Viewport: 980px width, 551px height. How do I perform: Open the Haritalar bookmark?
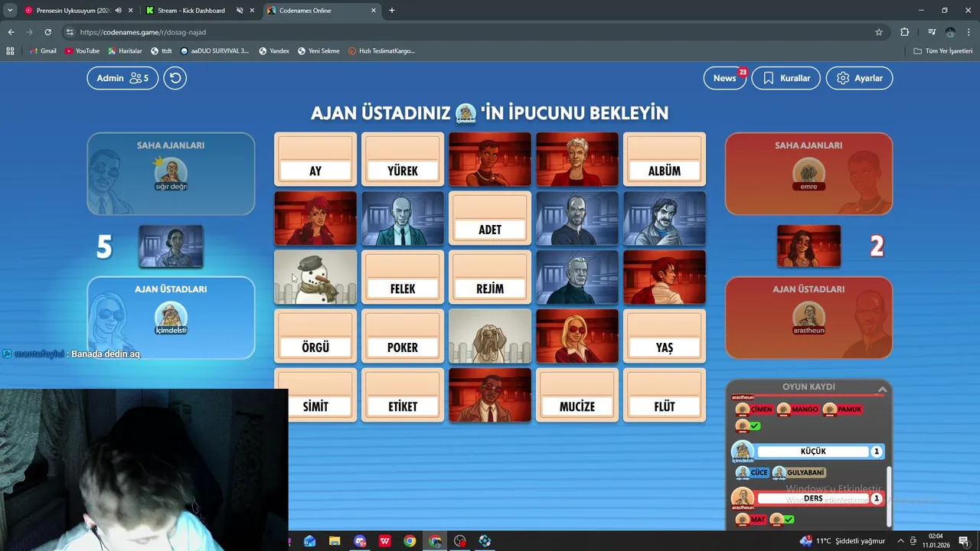click(125, 51)
